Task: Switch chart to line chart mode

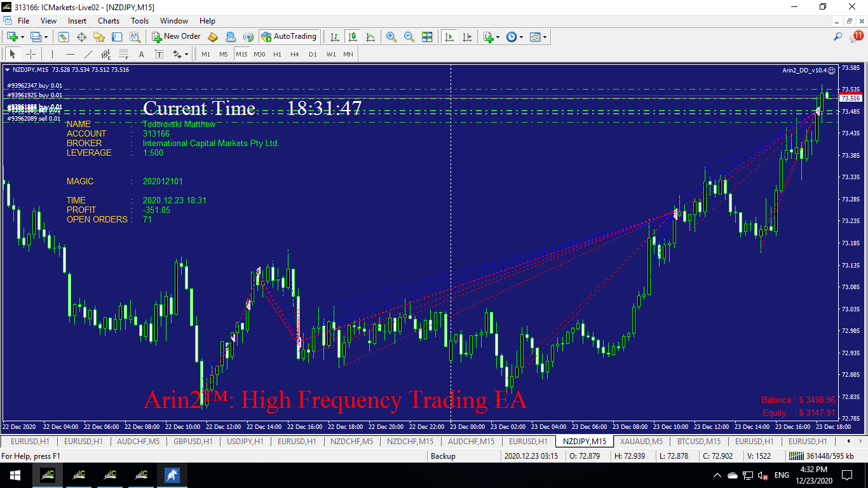Action: point(370,37)
